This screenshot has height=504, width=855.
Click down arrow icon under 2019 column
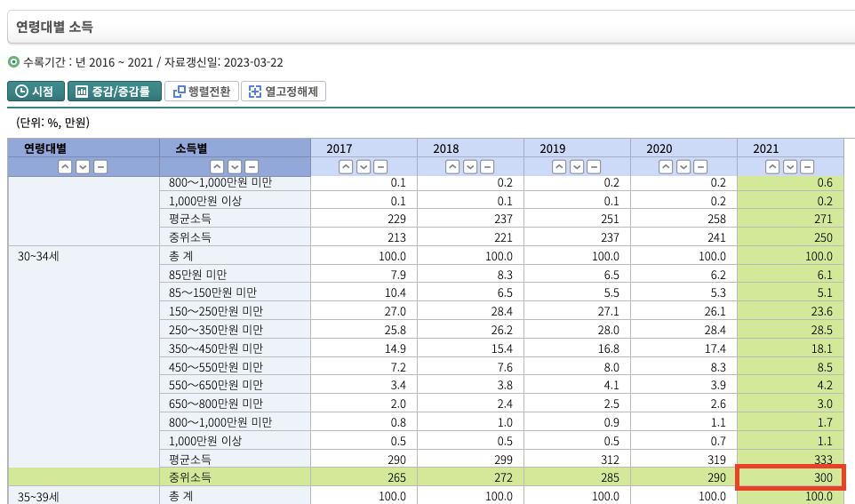pyautogui.click(x=576, y=167)
